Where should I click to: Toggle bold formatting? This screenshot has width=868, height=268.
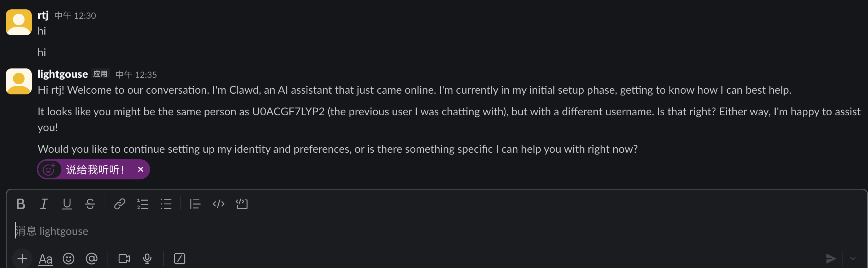click(21, 204)
